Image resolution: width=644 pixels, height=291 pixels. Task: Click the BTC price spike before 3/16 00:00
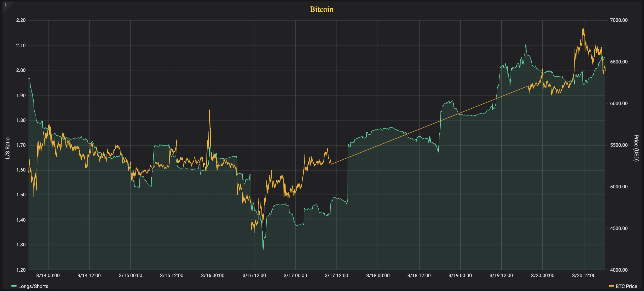point(210,110)
